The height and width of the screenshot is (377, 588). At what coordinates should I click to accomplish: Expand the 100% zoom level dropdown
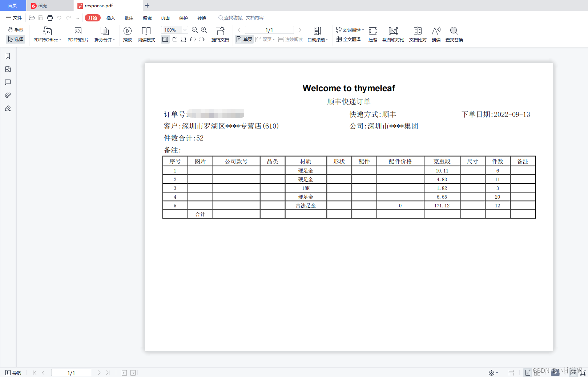(x=185, y=30)
